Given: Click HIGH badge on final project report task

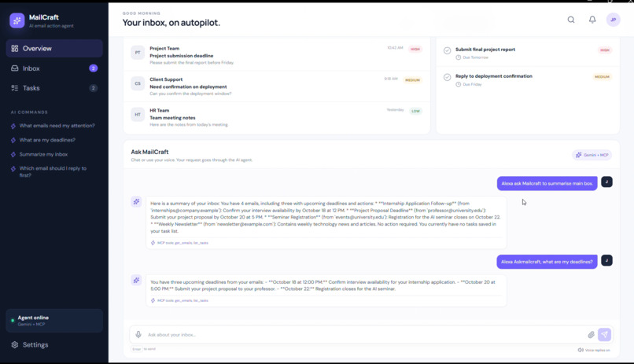Looking at the screenshot, I should click(x=605, y=50).
